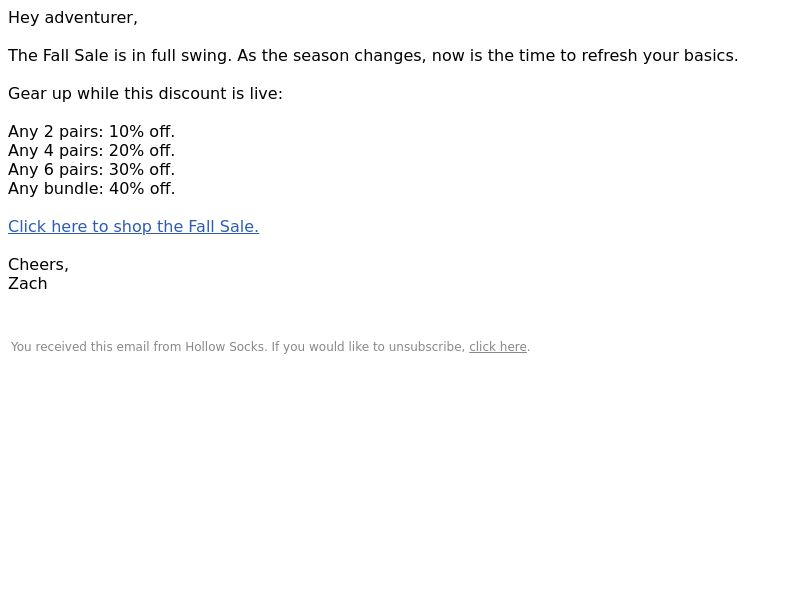Image resolution: width=800 pixels, height=600 pixels.
Task: Click the '10% off.' discount text
Action: 142,132
